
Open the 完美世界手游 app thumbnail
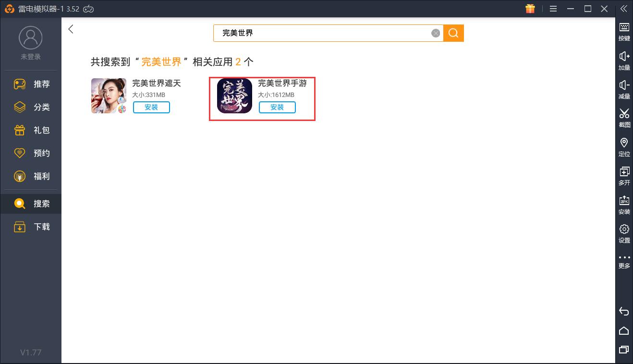pos(234,96)
